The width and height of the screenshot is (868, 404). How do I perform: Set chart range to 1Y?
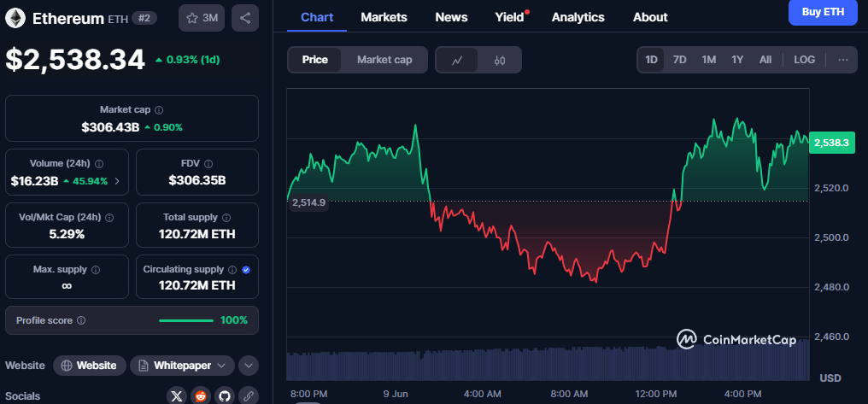(737, 60)
